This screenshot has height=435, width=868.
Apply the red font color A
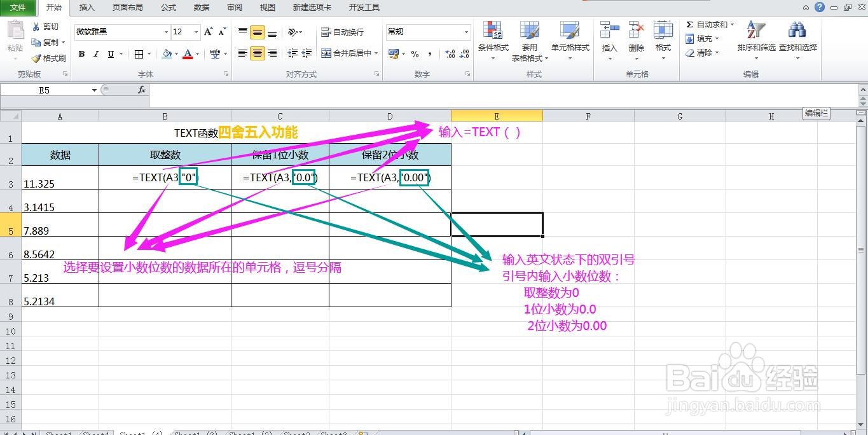pyautogui.click(x=188, y=54)
